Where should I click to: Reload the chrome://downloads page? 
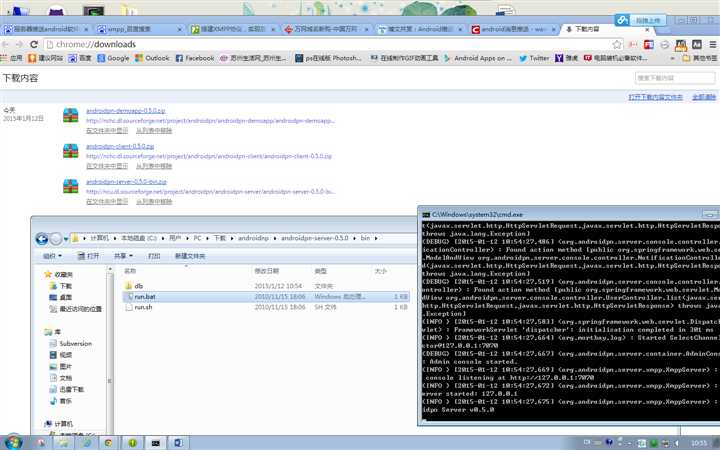pos(34,44)
